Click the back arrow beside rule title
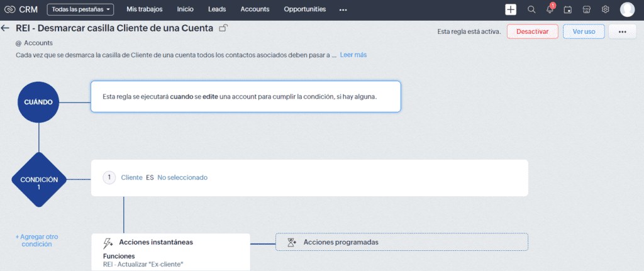 pos(6,28)
